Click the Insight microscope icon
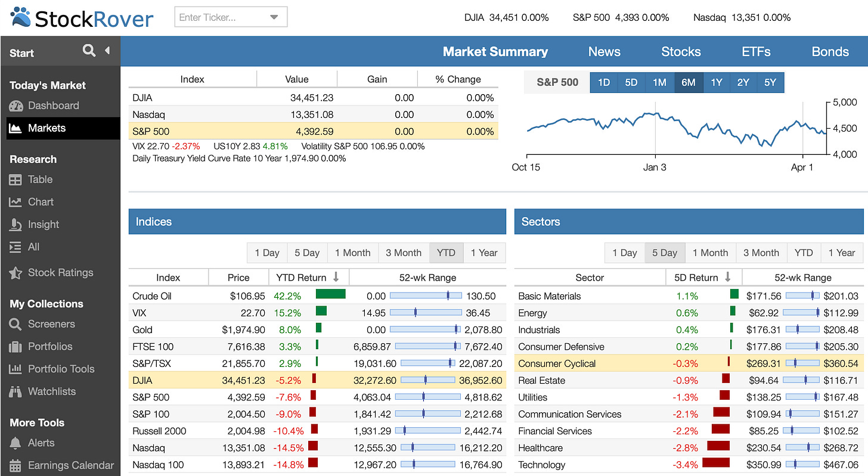 pyautogui.click(x=15, y=225)
